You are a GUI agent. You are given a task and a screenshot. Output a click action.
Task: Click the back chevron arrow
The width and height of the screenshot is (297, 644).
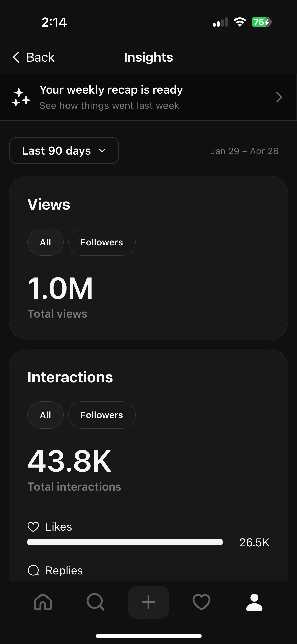[16, 57]
